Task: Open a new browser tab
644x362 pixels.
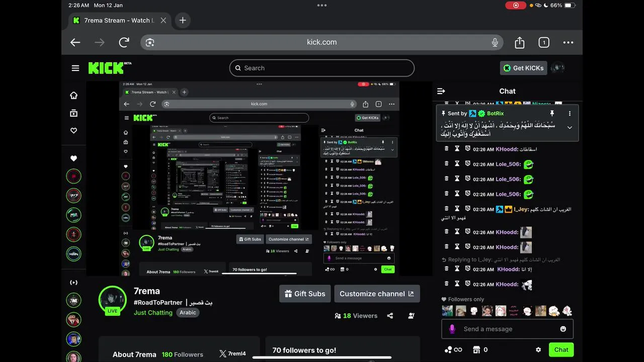Action: click(183, 21)
